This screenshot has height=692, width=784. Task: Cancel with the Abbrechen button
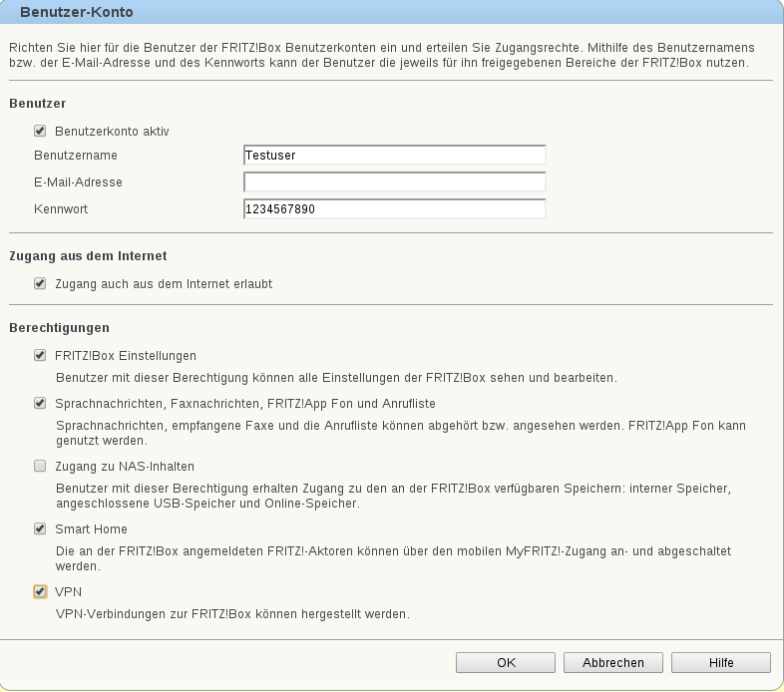613,662
